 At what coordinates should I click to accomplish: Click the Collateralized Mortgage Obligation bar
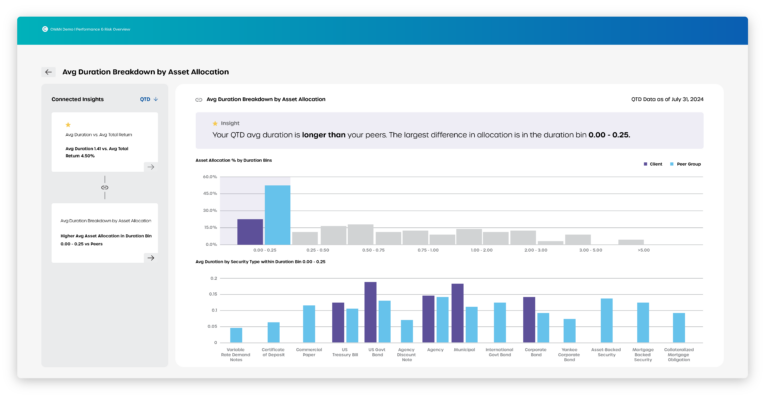click(679, 328)
